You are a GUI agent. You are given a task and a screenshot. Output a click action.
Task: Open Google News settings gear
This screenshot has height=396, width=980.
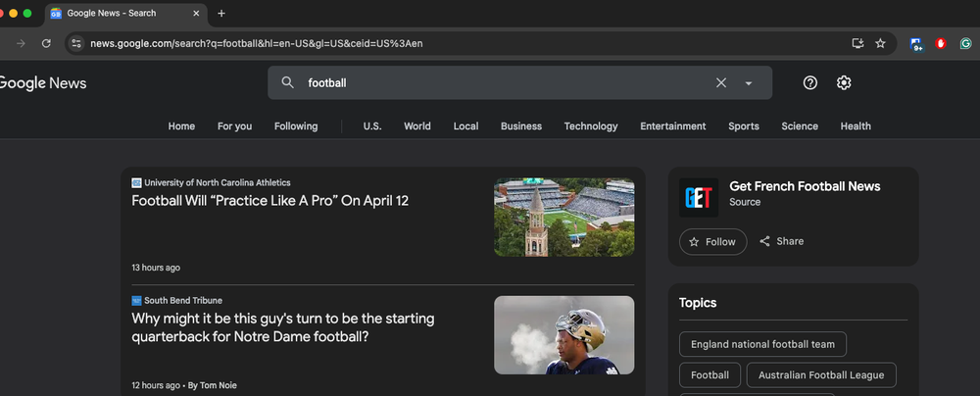point(844,83)
